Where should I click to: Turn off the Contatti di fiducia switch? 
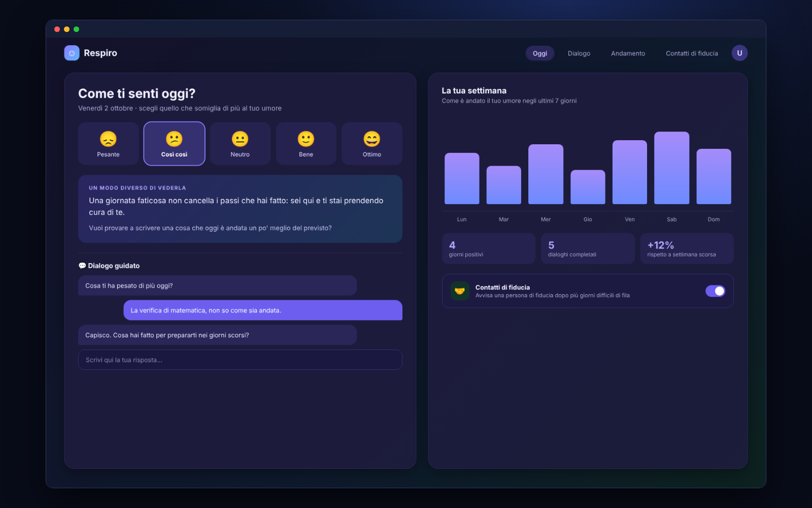pyautogui.click(x=715, y=291)
